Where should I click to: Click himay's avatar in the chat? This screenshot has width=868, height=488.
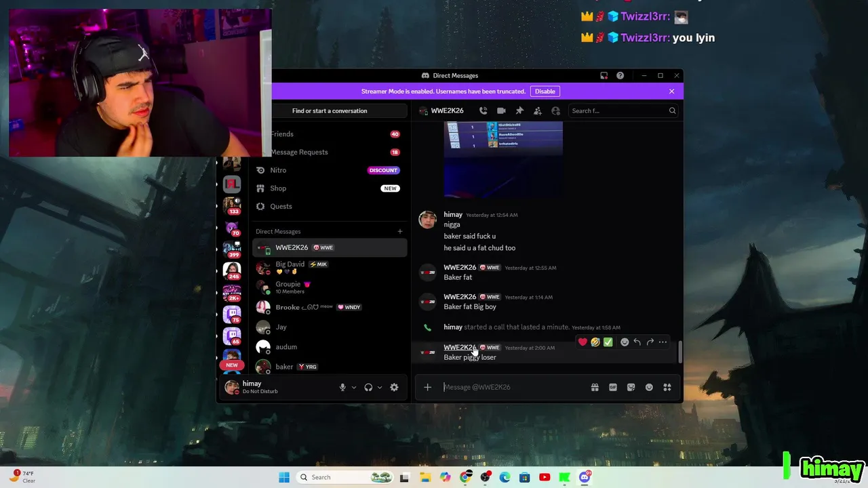(x=427, y=219)
